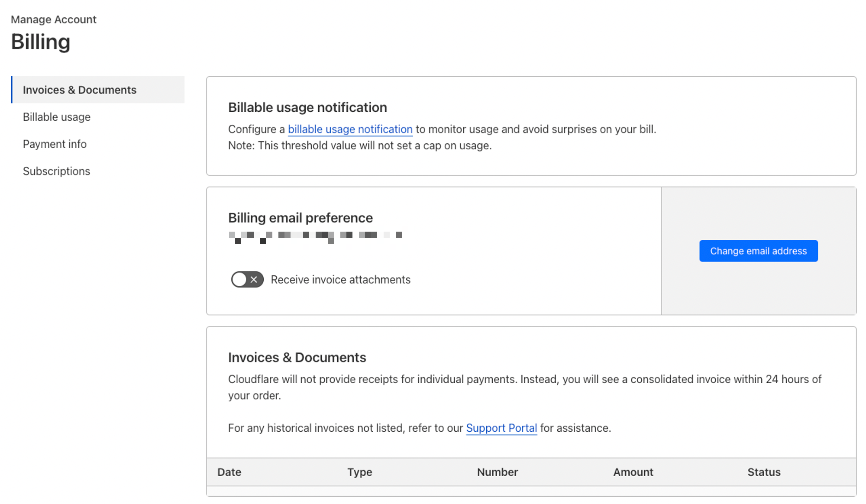Follow the billable usage notification link

click(350, 129)
